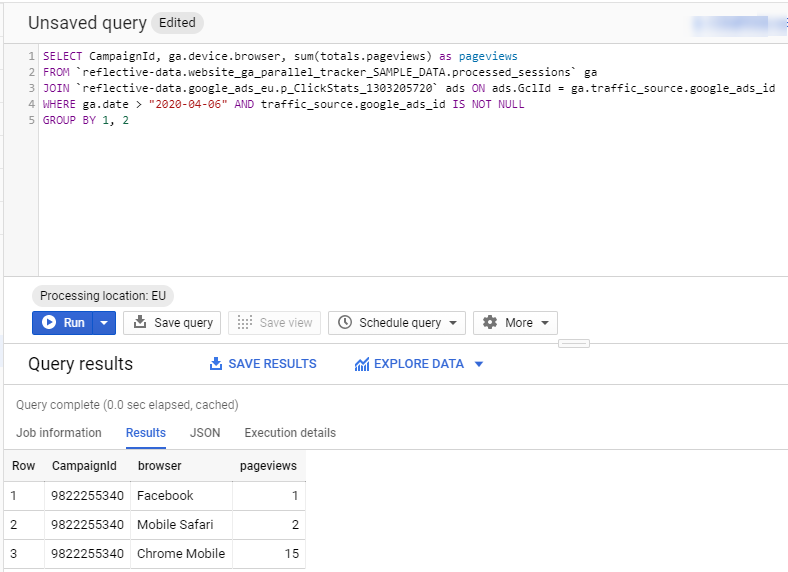Click the Row column header
The height and width of the screenshot is (572, 788).
coord(24,466)
